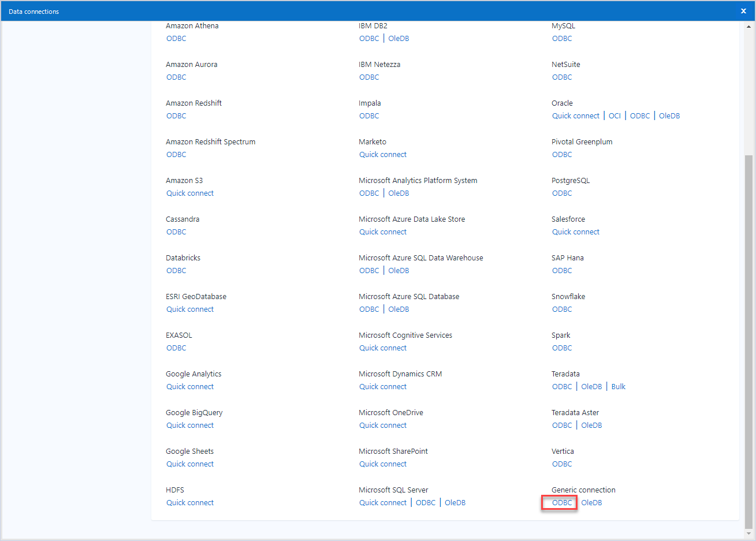Choose ODBC under MySQL
The width and height of the screenshot is (756, 541).
pos(562,38)
